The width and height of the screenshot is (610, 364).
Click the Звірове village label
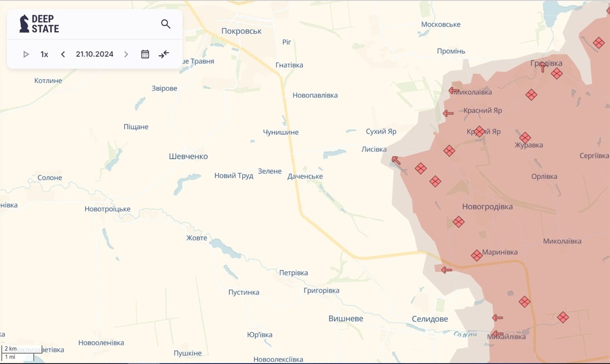164,89
